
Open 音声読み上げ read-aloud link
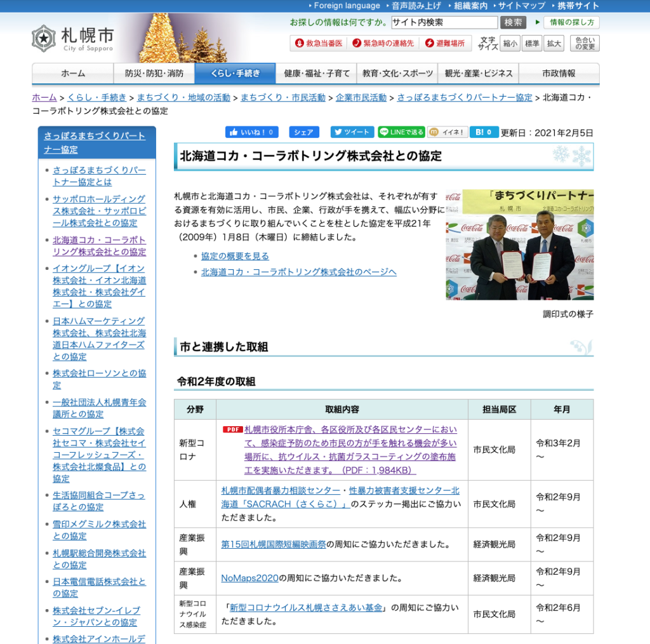tap(416, 6)
